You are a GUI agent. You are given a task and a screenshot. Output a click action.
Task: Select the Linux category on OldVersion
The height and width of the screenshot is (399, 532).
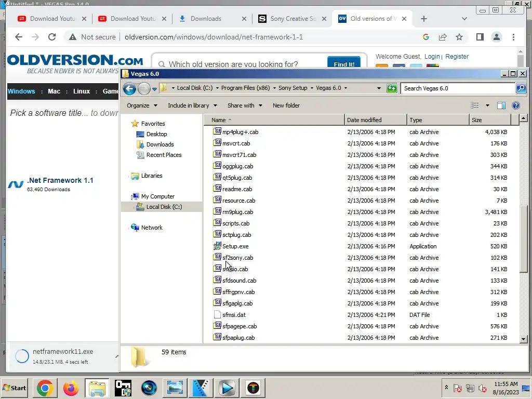[x=82, y=91]
